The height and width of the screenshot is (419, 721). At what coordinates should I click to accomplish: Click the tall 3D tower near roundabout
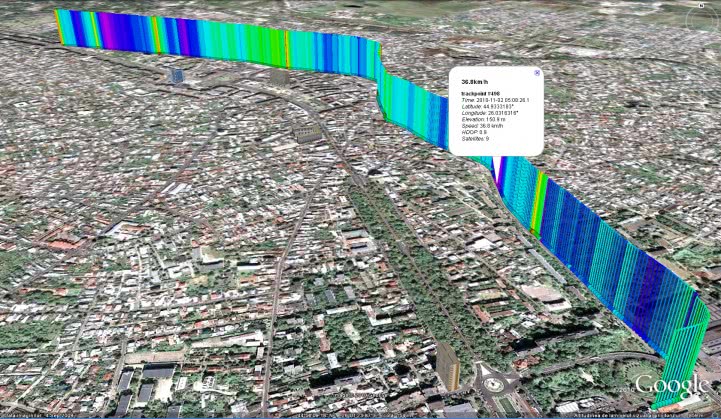[448, 365]
